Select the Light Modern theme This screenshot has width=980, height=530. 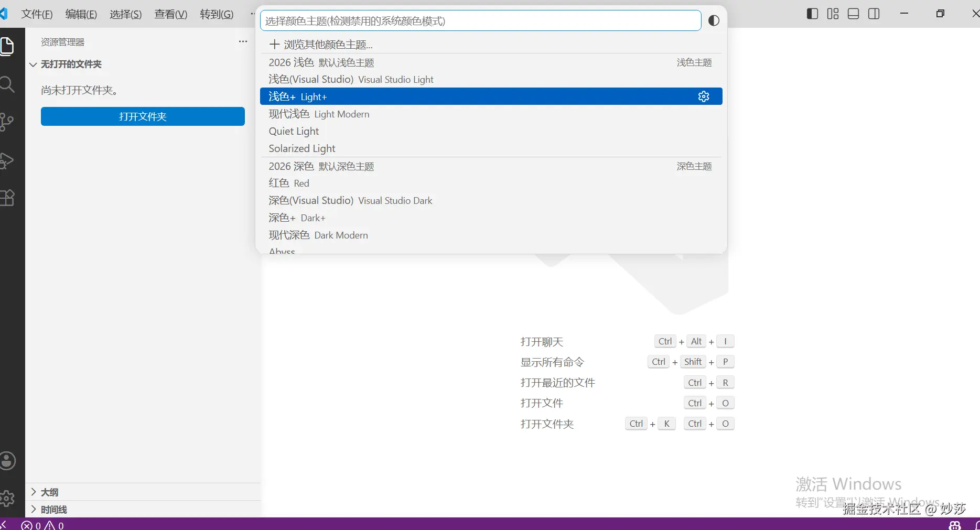(491, 114)
